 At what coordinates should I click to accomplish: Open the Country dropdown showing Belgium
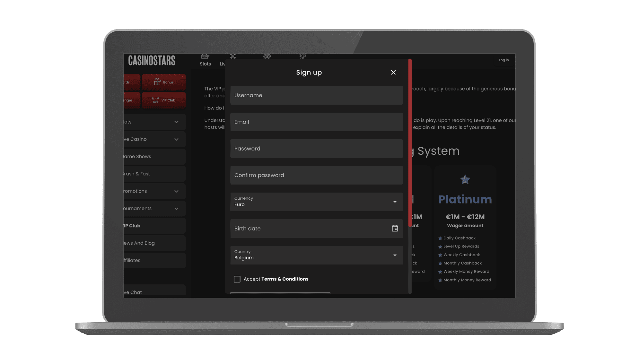316,255
